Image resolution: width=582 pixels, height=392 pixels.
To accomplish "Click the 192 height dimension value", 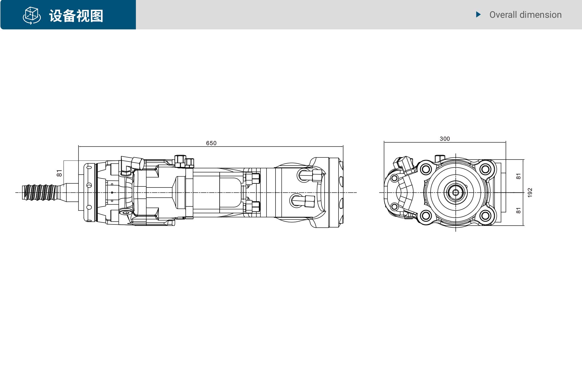I will click(530, 192).
